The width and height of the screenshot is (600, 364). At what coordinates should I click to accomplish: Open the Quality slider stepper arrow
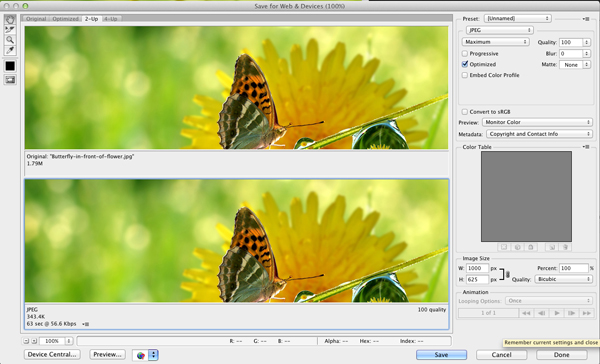(x=587, y=42)
